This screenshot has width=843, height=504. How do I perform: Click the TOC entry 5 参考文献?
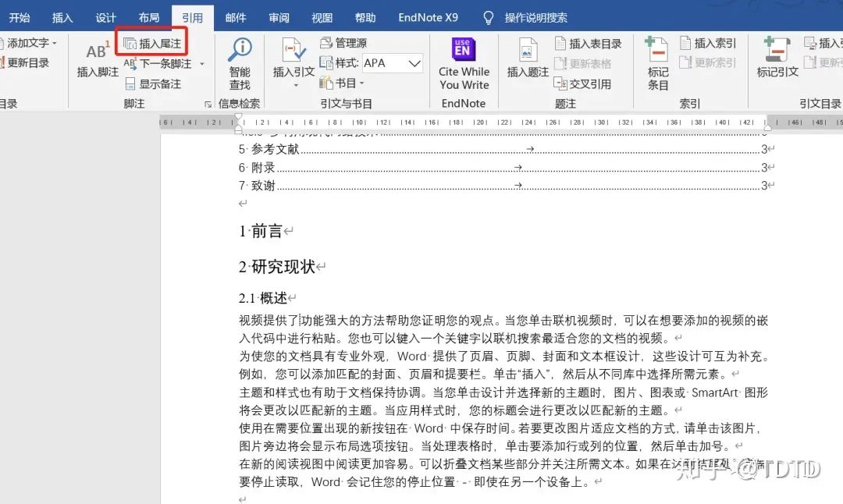503,149
